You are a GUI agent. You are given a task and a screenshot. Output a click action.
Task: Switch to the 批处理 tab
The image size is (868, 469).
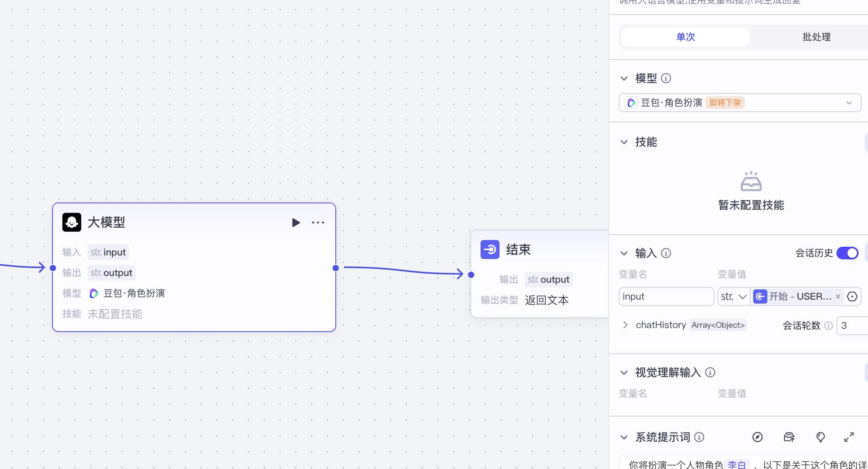pos(816,37)
